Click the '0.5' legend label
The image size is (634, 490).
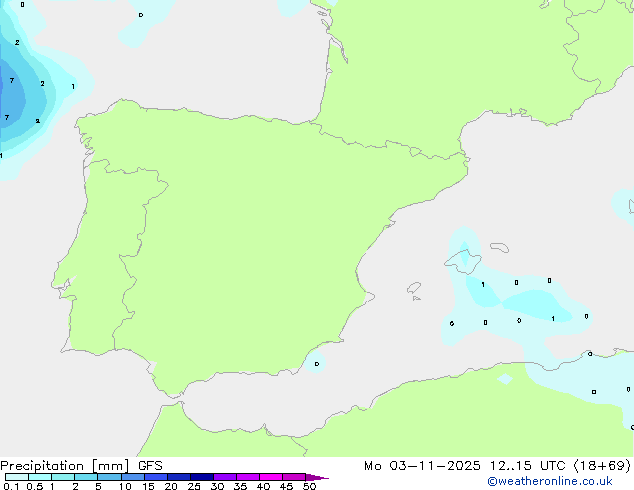(35, 486)
